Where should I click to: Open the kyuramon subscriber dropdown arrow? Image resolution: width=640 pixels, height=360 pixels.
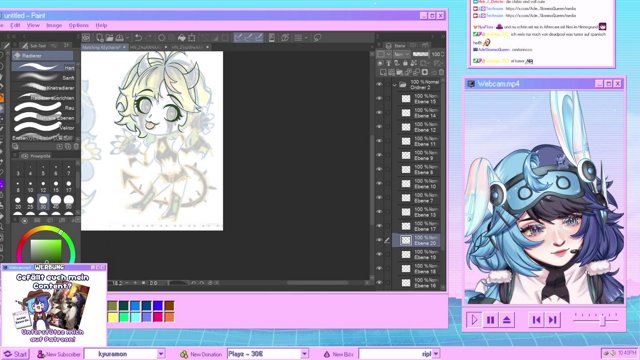click(x=161, y=353)
